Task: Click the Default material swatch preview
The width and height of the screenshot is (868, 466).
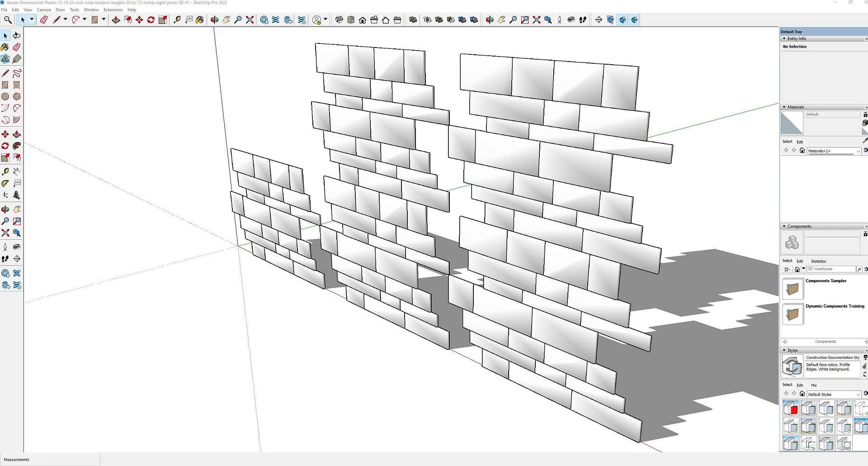Action: coord(792,123)
